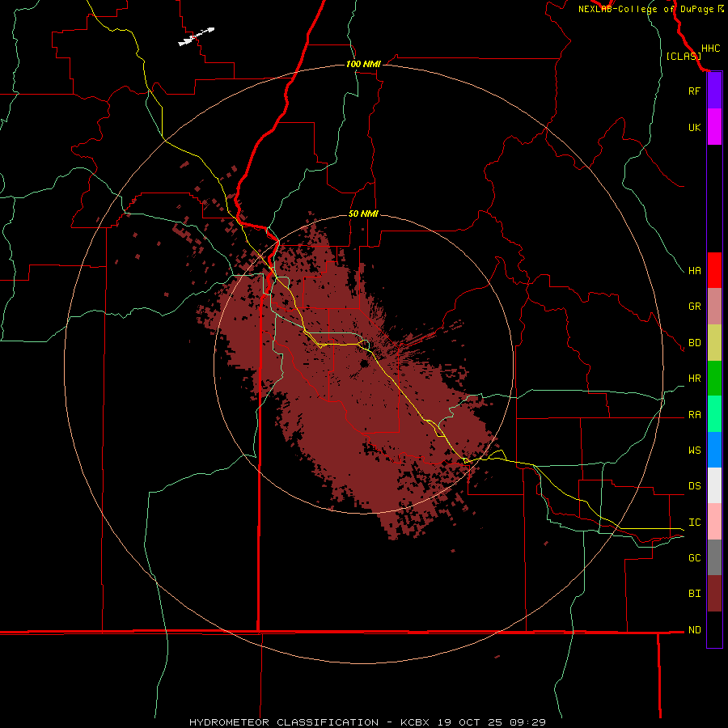Click the BD legend label
This screenshot has width=728, height=728.
pos(694,343)
